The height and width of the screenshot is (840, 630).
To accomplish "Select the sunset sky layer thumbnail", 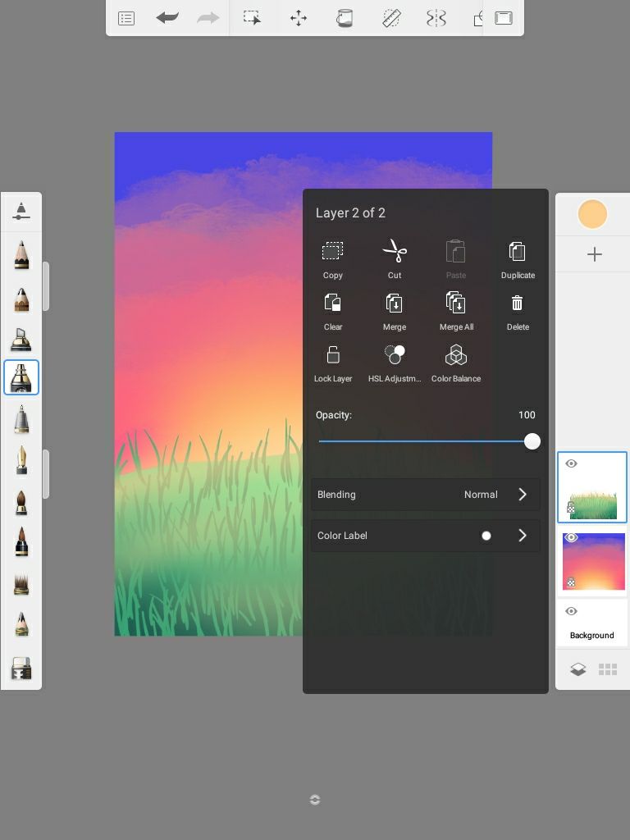I will point(592,561).
